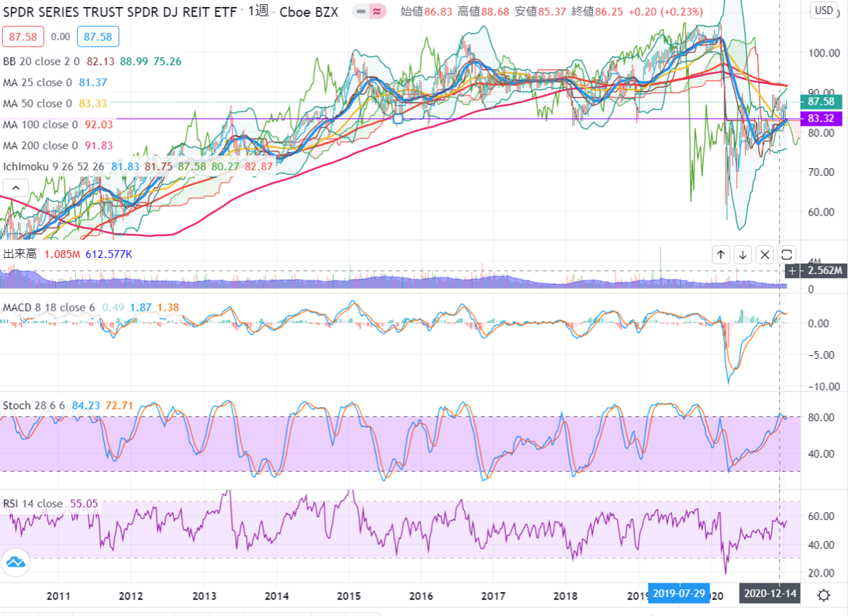Click the 2015 year label on the time axis

pos(348,596)
